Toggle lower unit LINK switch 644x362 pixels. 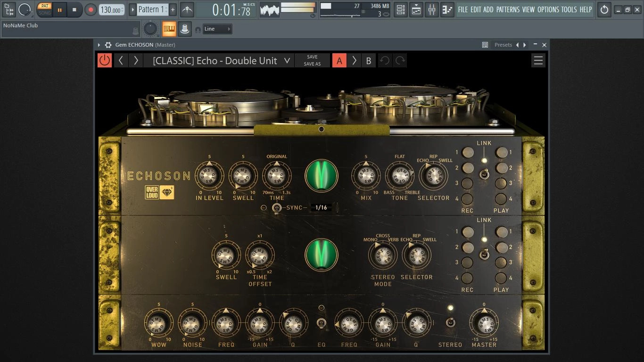tap(484, 255)
